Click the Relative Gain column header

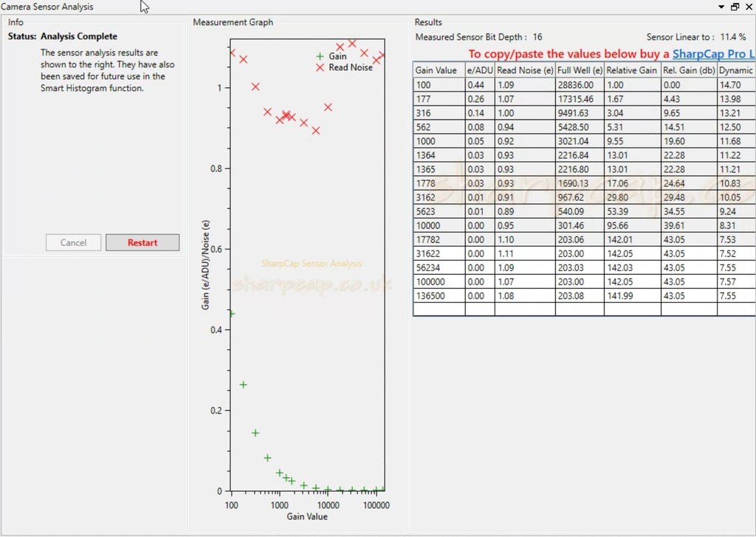tap(632, 70)
